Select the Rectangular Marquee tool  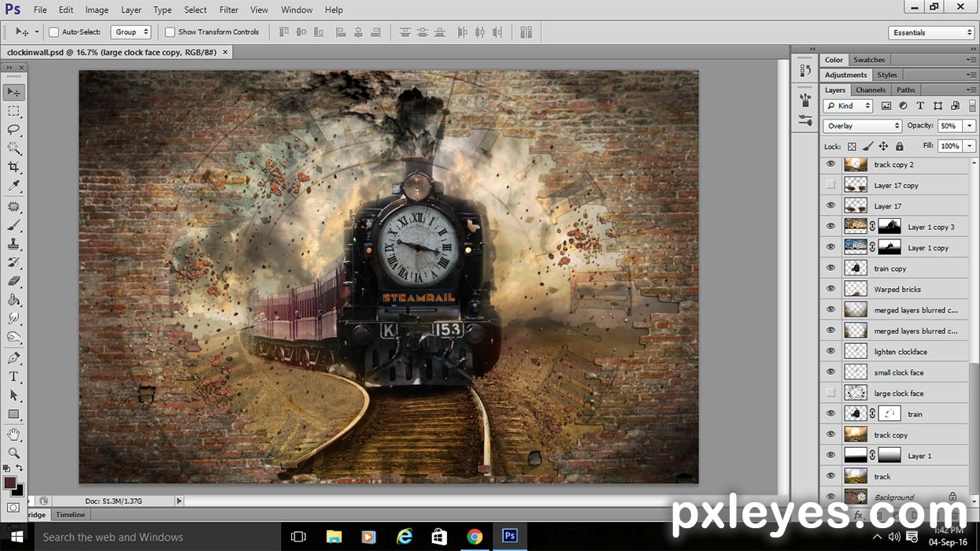pyautogui.click(x=14, y=111)
